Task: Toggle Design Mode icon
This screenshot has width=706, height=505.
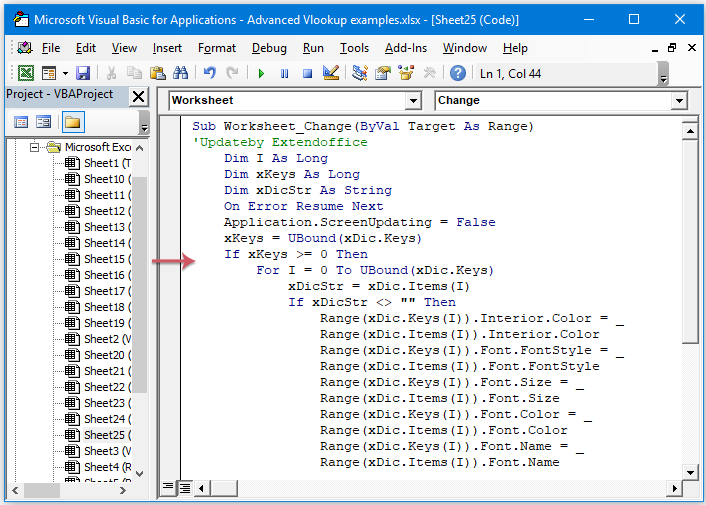Action: pos(331,73)
